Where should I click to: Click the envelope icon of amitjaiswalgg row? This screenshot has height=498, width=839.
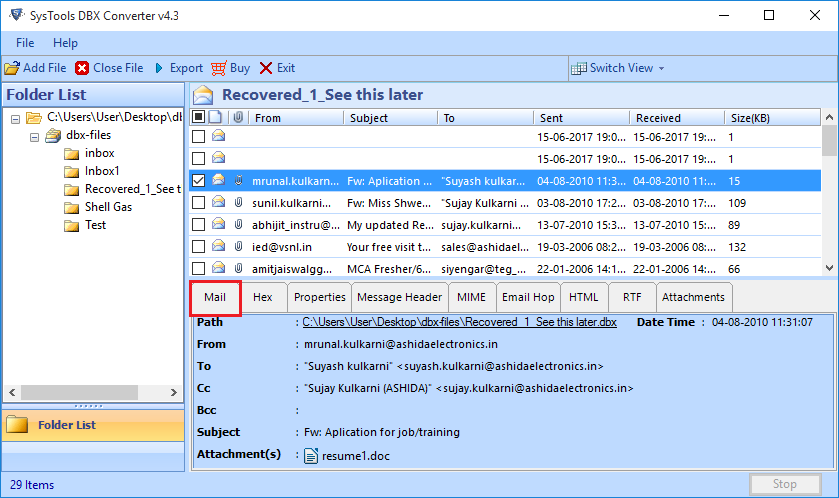point(218,267)
